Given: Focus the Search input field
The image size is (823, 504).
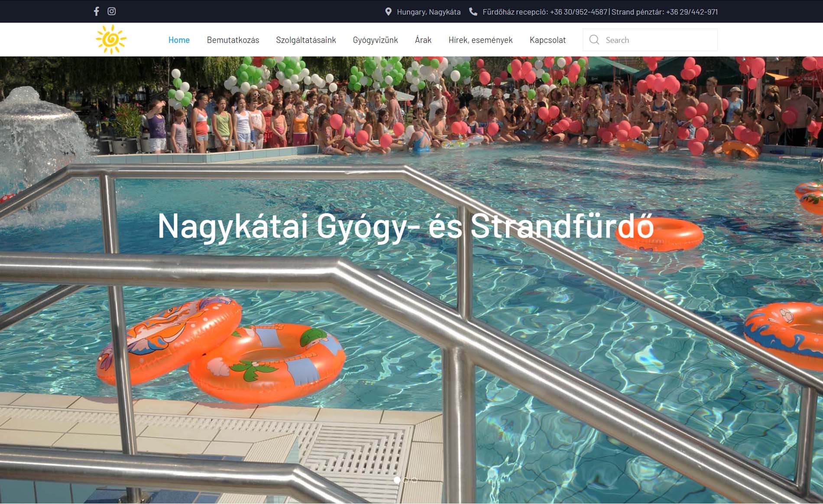Looking at the screenshot, I should (650, 40).
